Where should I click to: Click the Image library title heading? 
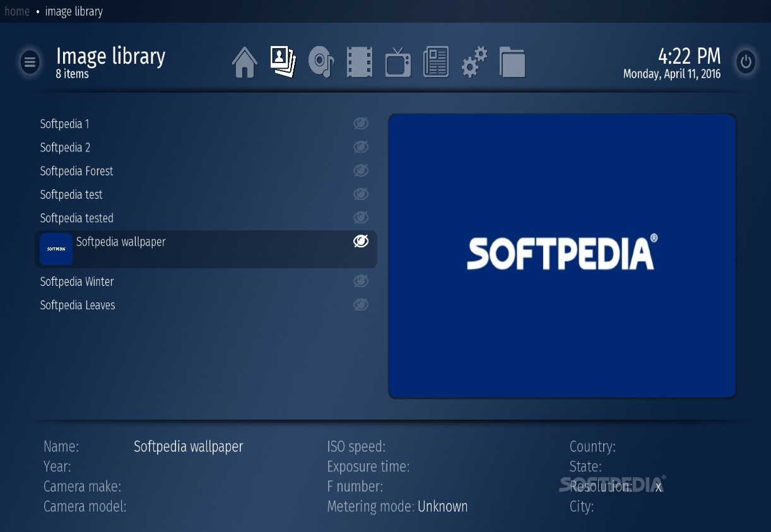110,56
